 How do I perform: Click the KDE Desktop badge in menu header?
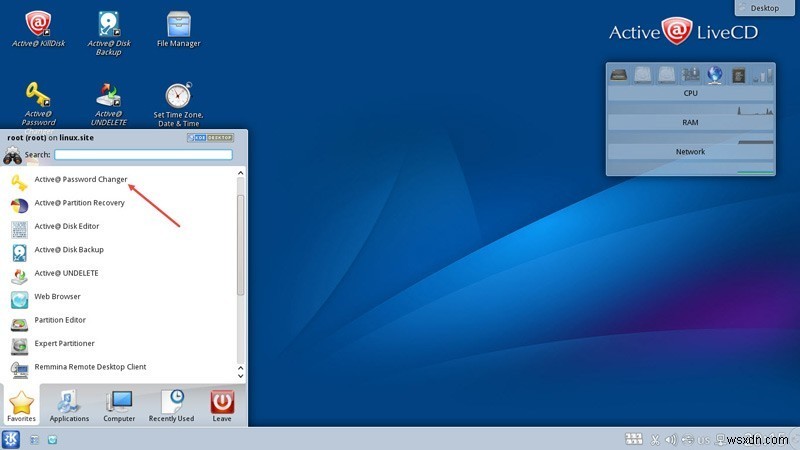tap(210, 138)
